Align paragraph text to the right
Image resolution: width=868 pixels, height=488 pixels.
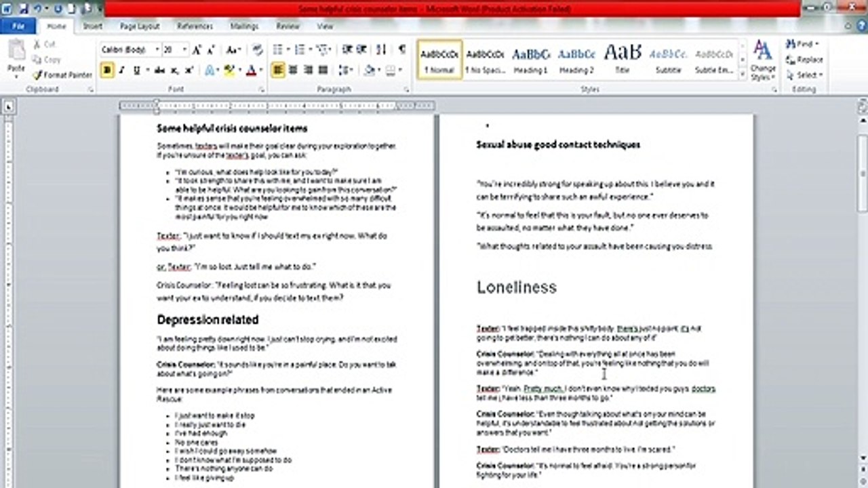[308, 70]
